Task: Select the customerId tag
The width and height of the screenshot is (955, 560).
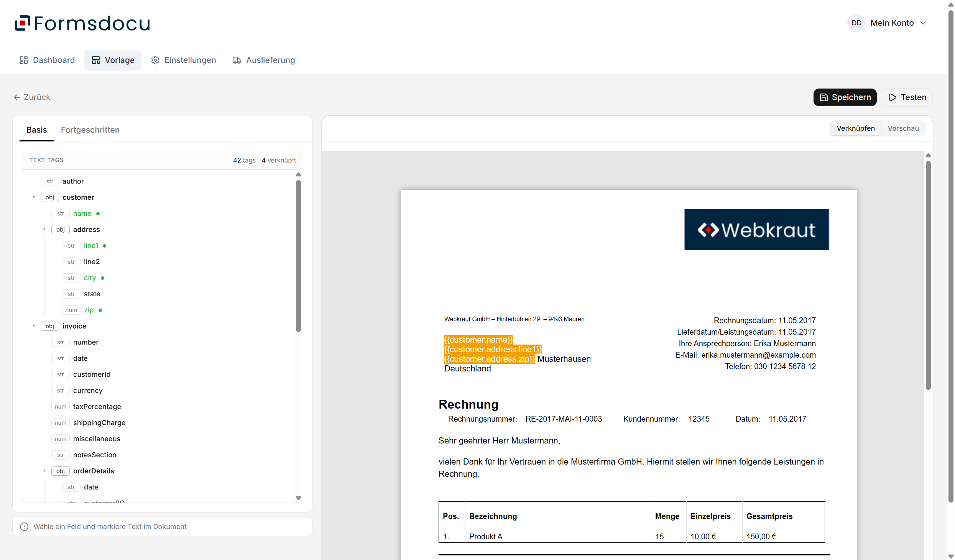Action: (x=92, y=374)
